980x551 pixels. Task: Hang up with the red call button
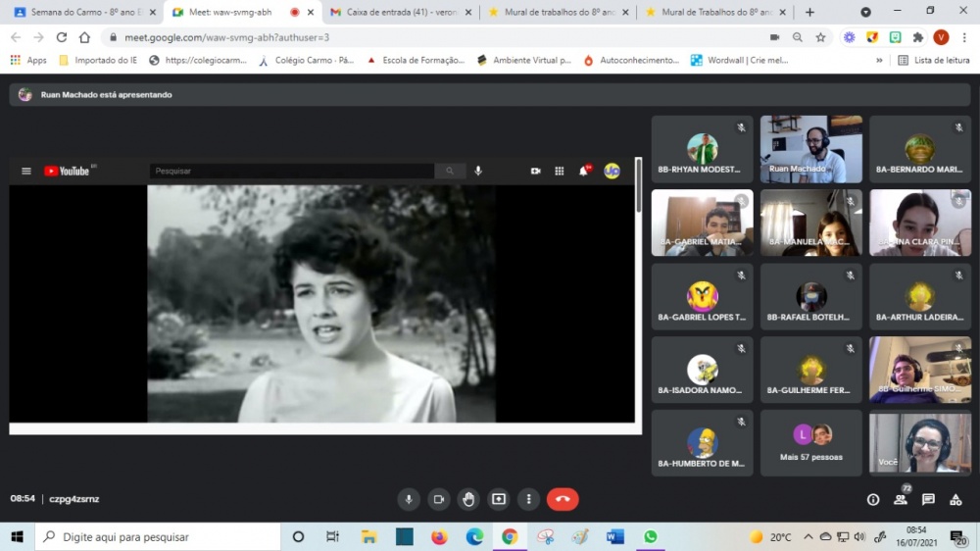[x=563, y=499]
